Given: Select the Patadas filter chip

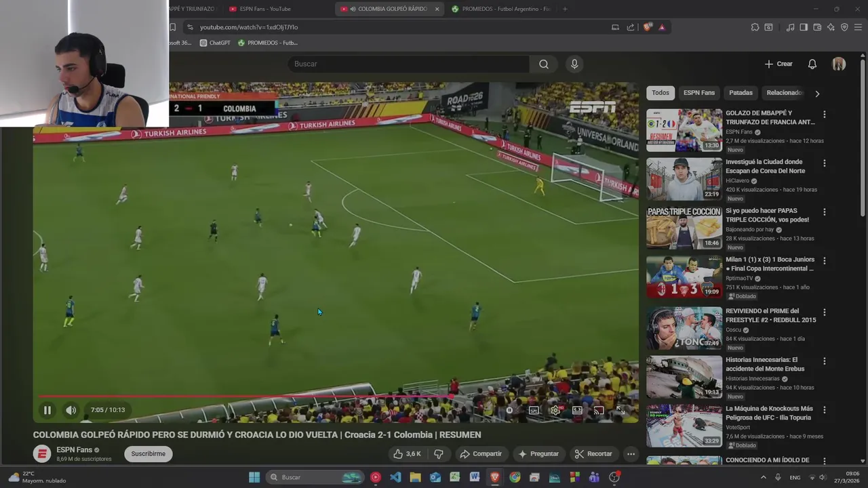Looking at the screenshot, I should (x=741, y=93).
